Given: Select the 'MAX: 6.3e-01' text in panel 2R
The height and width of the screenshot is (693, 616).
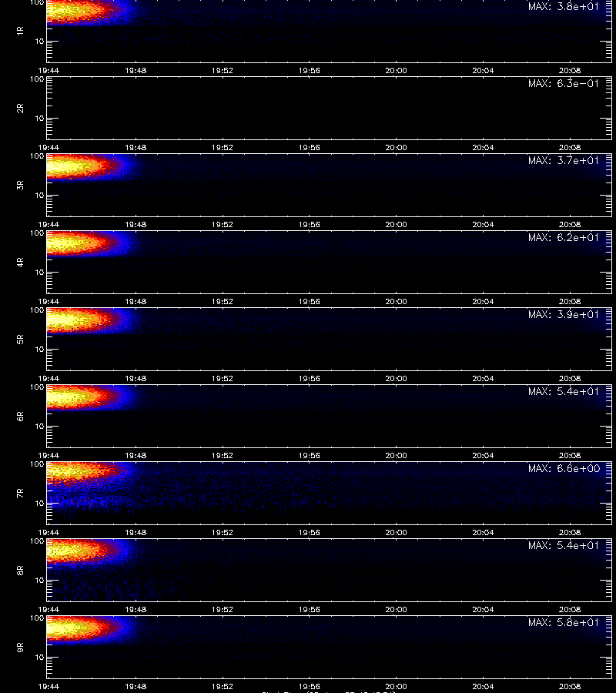Looking at the screenshot, I should click(564, 83).
